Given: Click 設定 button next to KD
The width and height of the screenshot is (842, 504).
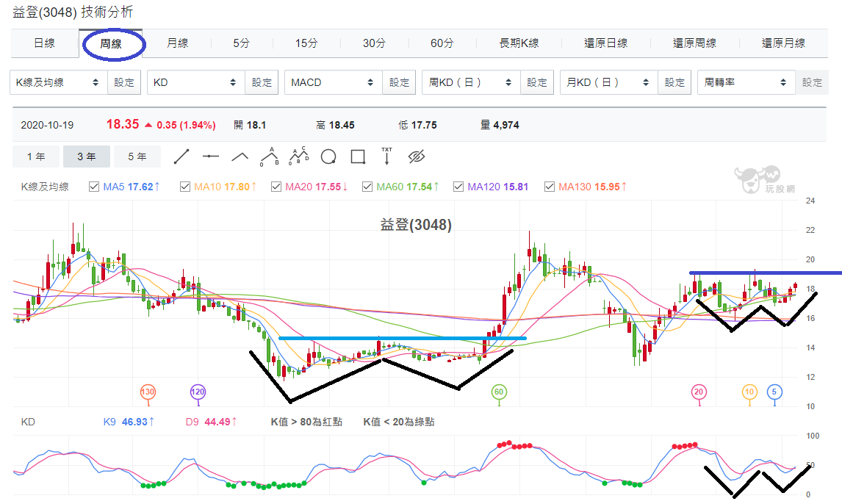Looking at the screenshot, I should point(262,83).
